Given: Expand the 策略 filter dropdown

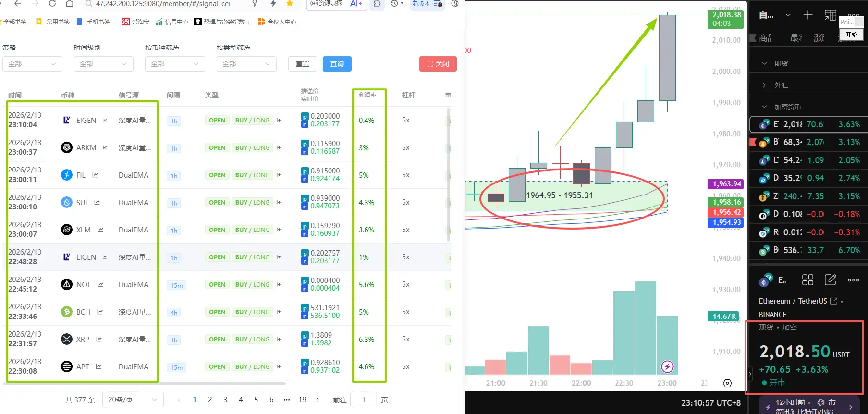Looking at the screenshot, I should pos(32,64).
